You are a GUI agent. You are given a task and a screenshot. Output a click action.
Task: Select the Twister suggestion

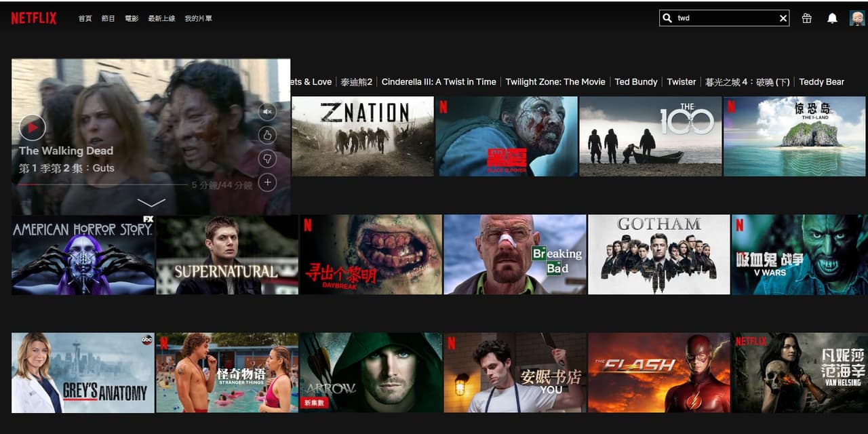pyautogui.click(x=681, y=82)
